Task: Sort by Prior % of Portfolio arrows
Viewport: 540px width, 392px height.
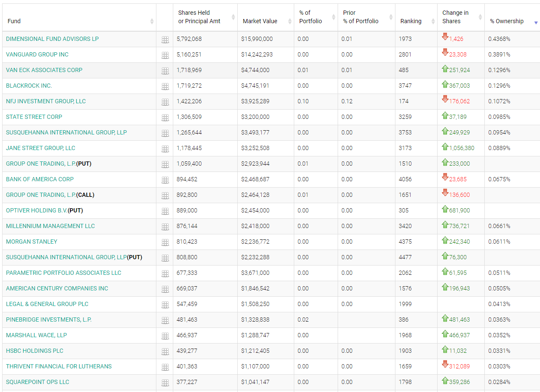Action: point(391,17)
